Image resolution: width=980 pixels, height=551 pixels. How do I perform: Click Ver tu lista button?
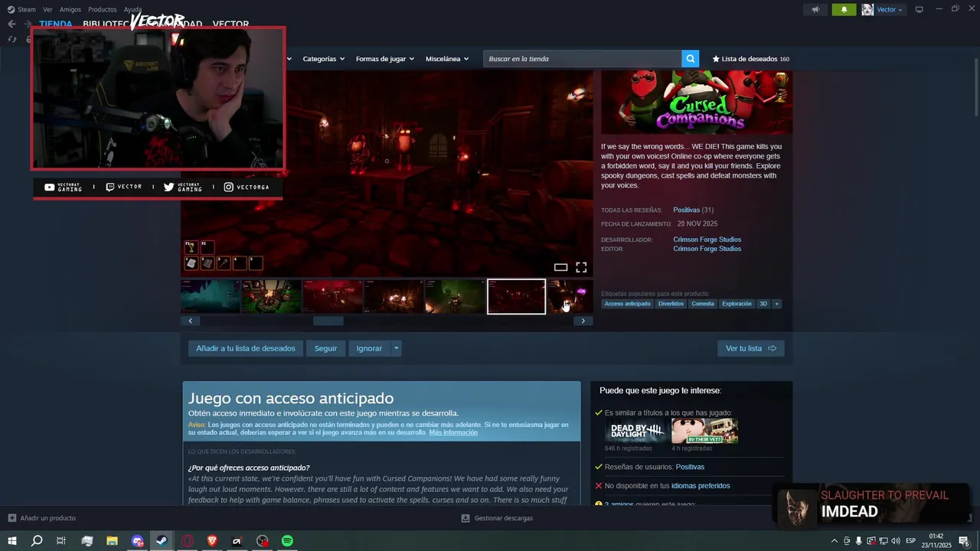[x=750, y=348]
